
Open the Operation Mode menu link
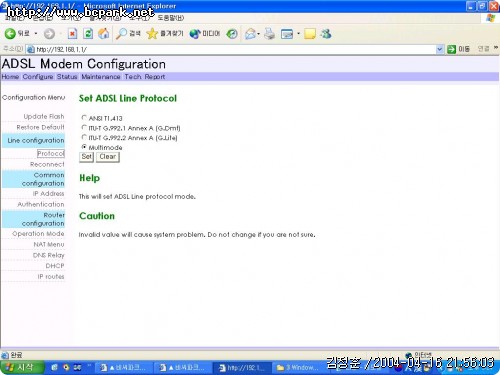click(38, 234)
